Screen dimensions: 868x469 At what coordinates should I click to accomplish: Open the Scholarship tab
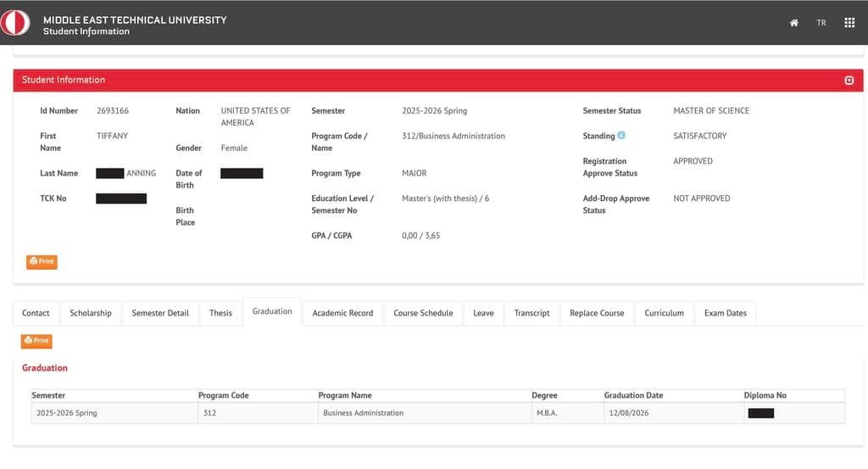coord(90,314)
